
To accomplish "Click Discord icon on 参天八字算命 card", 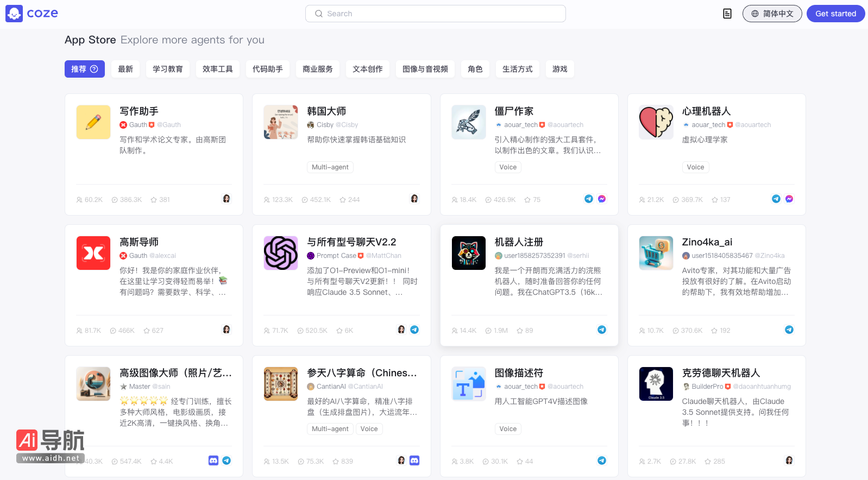I will click(x=414, y=460).
